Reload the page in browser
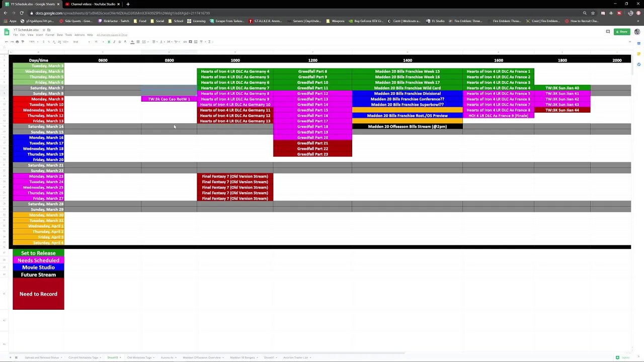The image size is (644, 362). [22, 13]
